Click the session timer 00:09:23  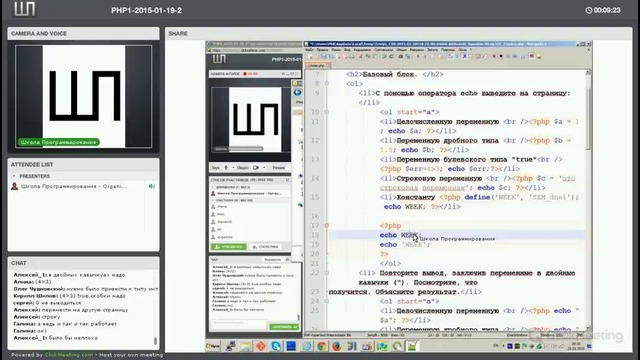(x=607, y=10)
